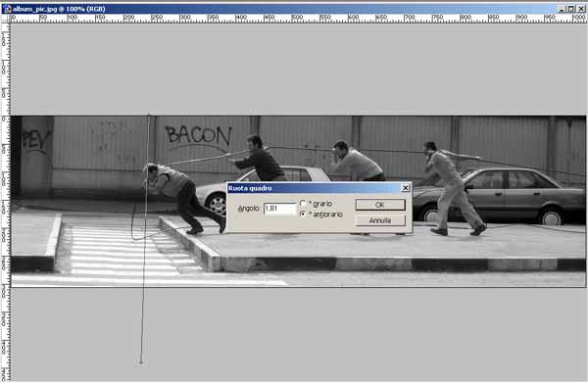Click the Angolo value input field
This screenshot has width=588, height=382.
[279, 209]
